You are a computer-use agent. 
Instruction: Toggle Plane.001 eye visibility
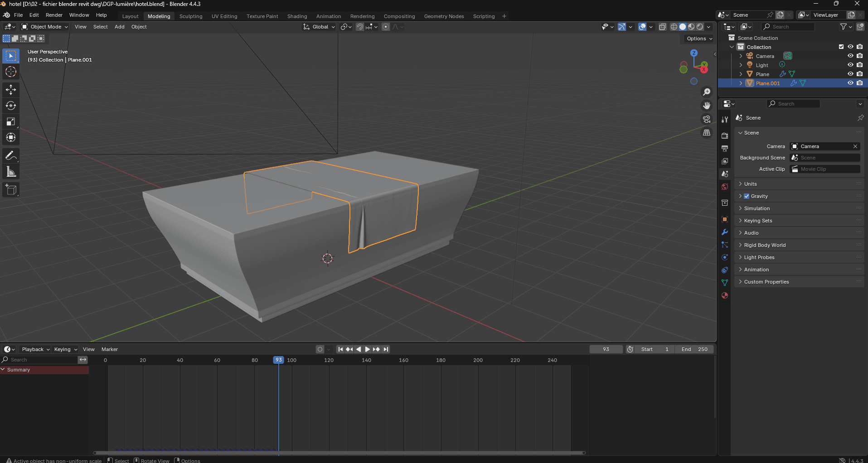850,83
